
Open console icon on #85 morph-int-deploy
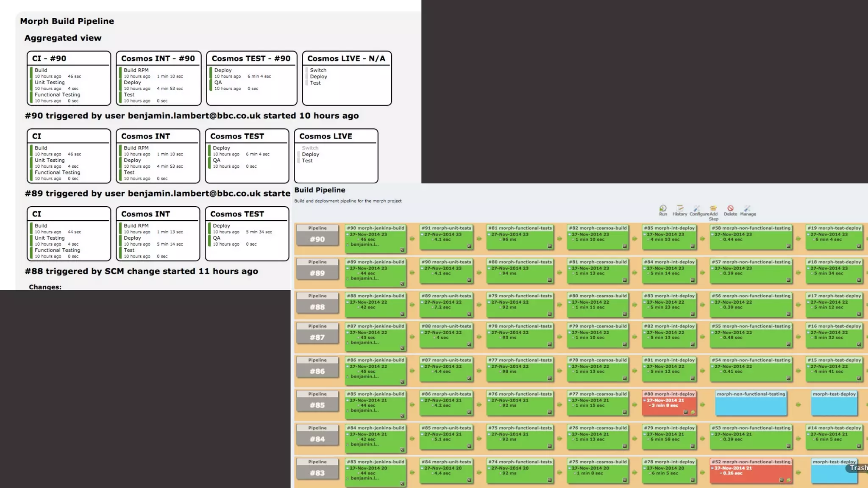(693, 246)
